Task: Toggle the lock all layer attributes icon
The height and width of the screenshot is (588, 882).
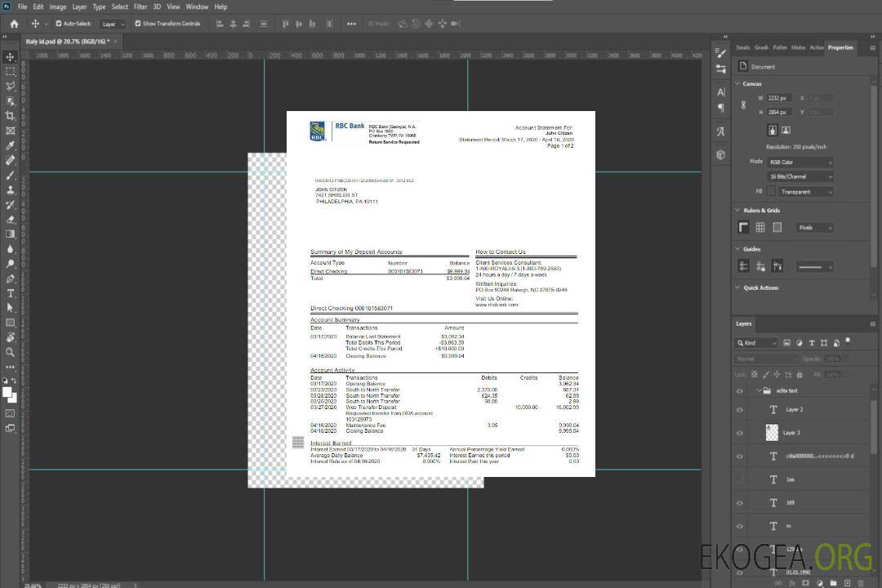Action: pos(800,374)
